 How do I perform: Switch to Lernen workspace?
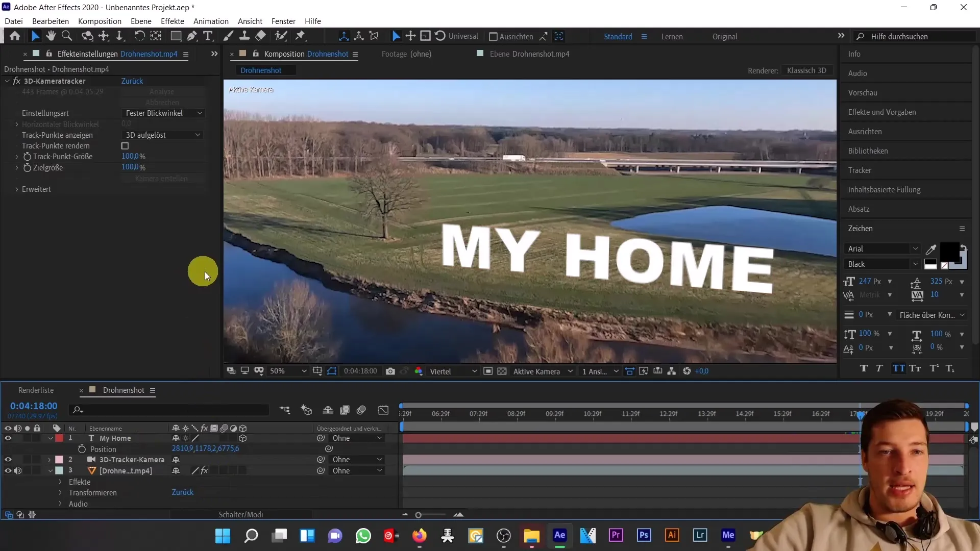point(672,37)
